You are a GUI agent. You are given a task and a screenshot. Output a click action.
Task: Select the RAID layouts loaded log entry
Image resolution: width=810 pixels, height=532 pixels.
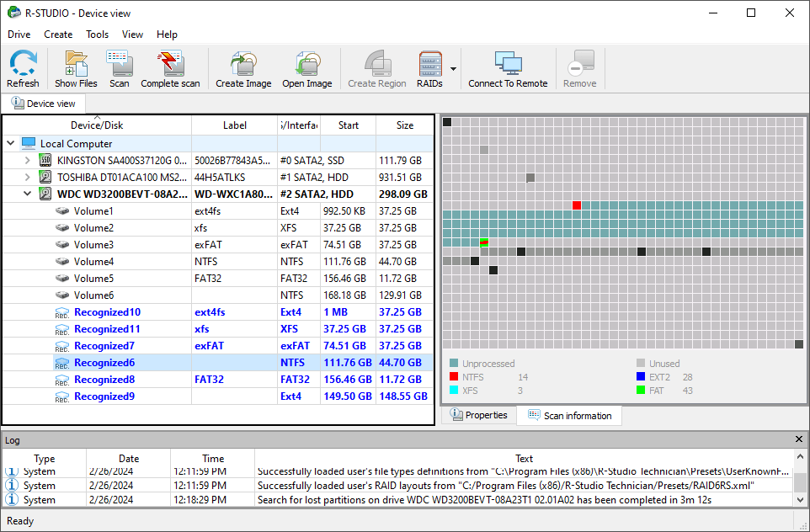pyautogui.click(x=397, y=486)
